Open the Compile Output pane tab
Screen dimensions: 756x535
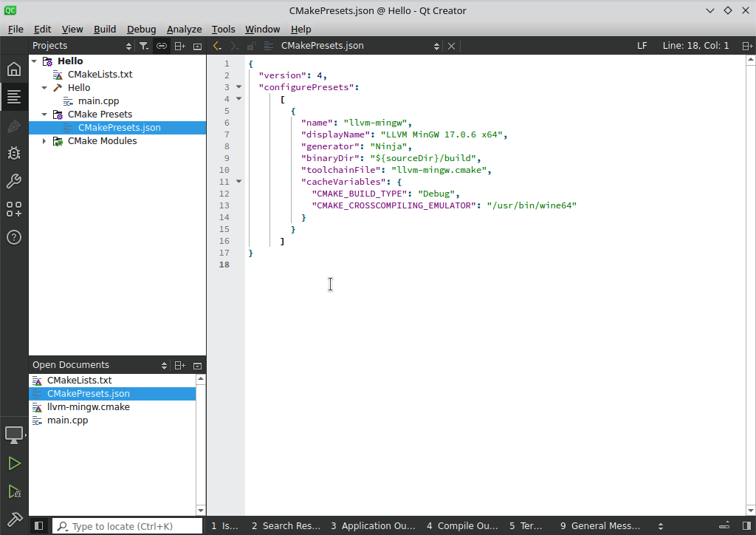pyautogui.click(x=462, y=526)
